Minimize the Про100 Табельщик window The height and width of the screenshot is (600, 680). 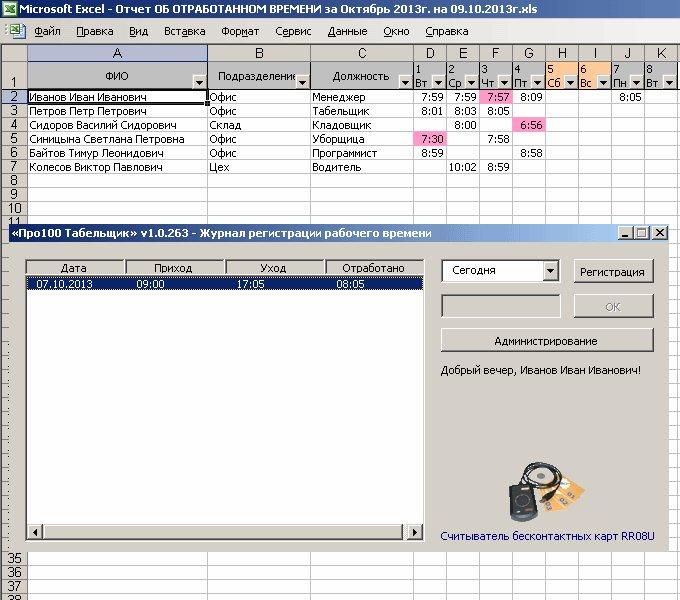[625, 233]
